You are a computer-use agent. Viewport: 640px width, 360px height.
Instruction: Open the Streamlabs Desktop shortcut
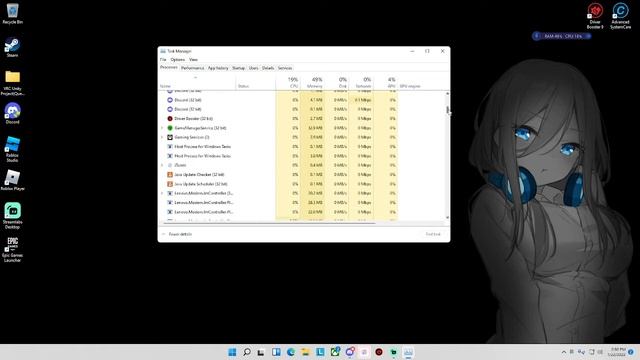12,216
